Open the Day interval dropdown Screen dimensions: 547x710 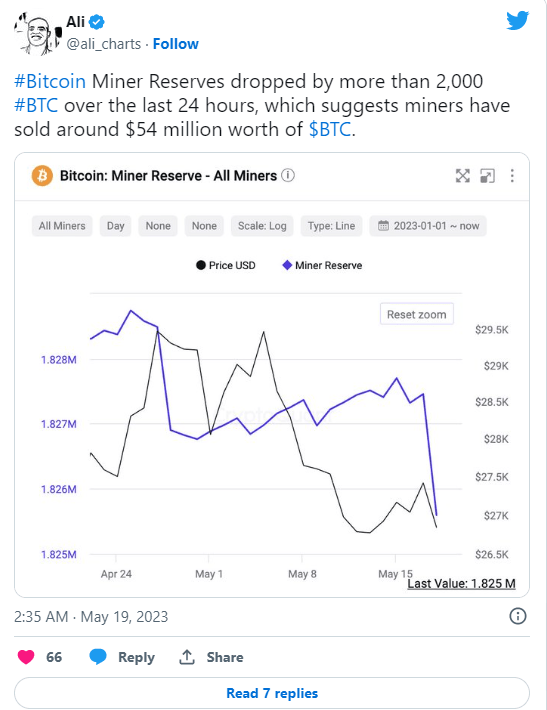tap(115, 226)
